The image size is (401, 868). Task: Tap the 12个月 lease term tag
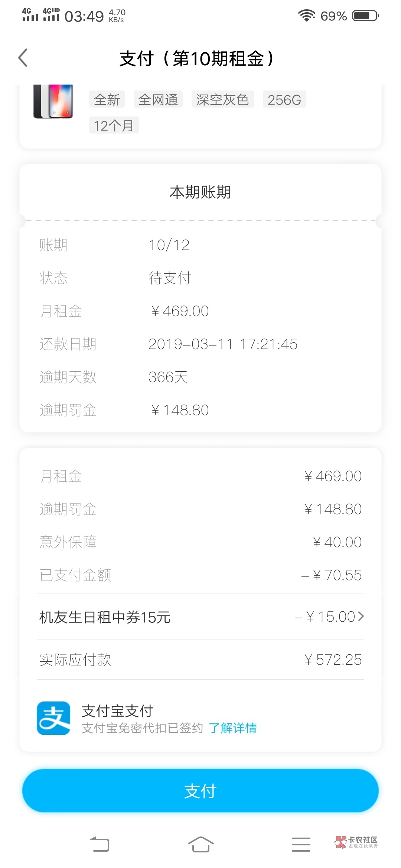[x=114, y=125]
